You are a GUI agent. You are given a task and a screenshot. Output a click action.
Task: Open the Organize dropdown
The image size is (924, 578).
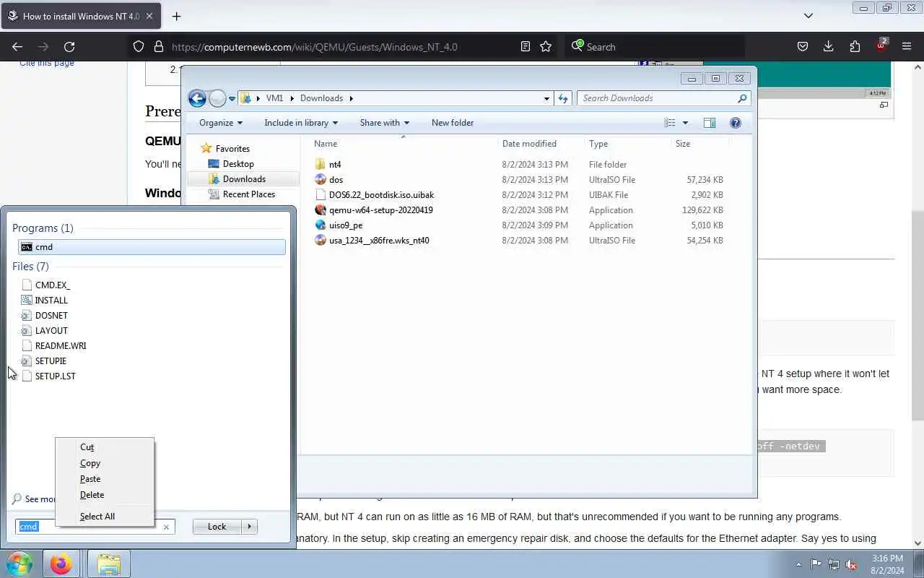point(221,123)
